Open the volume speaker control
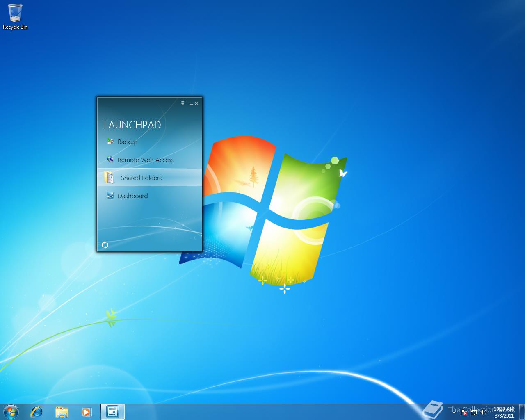Viewport: 525px width, 420px height. point(483,412)
